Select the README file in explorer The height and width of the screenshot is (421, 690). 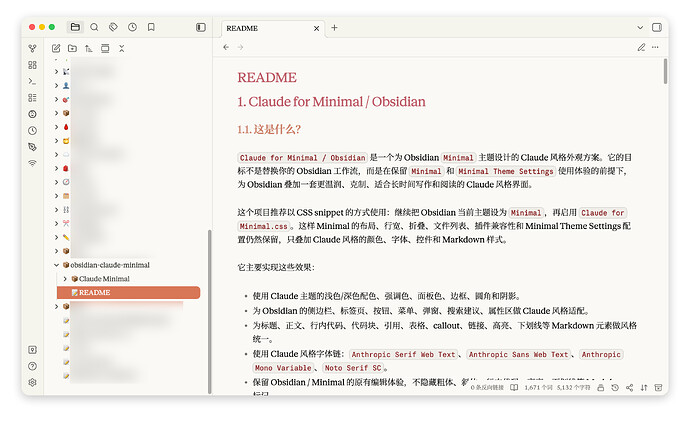click(128, 293)
